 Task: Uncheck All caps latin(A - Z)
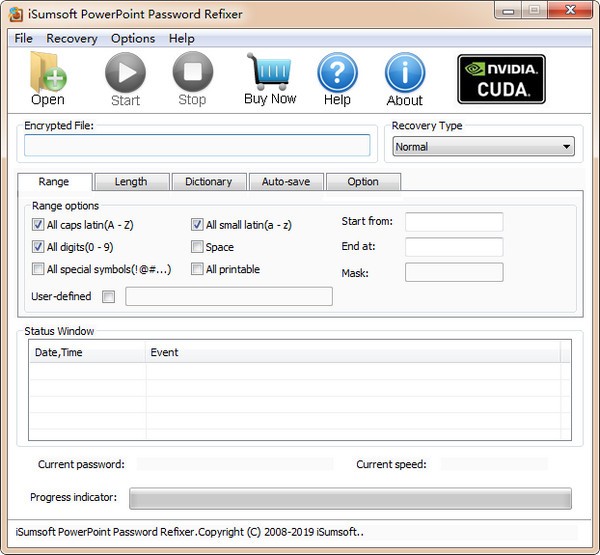click(x=38, y=226)
